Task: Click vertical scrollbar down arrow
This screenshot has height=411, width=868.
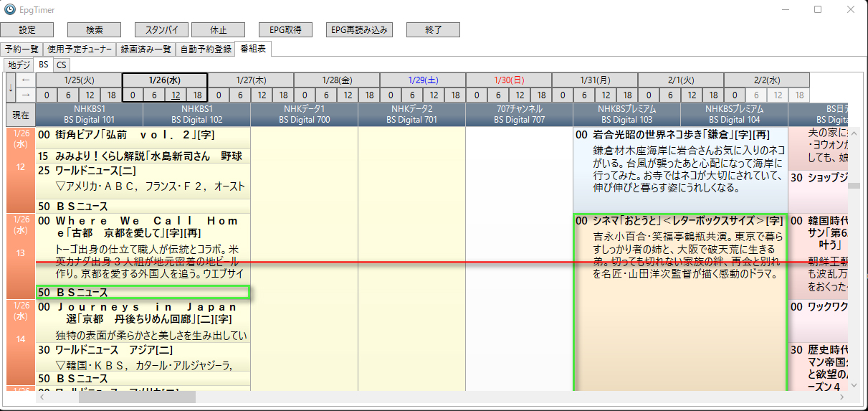Action: pos(854,385)
